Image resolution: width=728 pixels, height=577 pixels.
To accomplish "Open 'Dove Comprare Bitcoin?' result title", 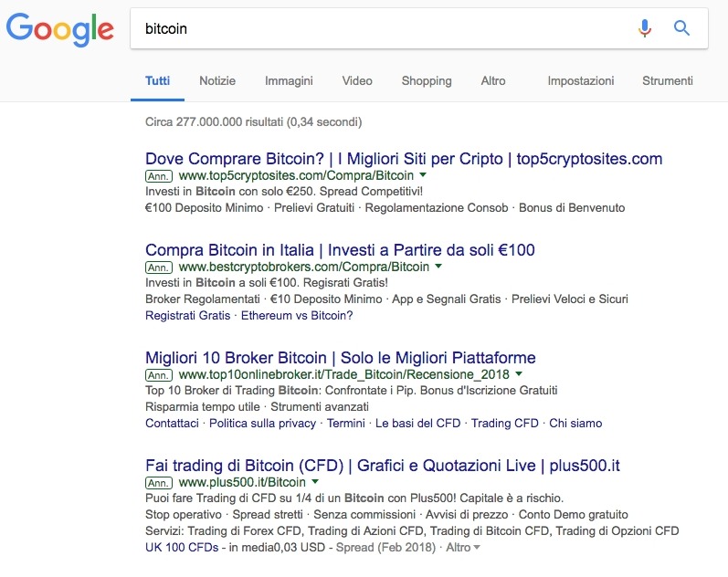I will 404,159.
